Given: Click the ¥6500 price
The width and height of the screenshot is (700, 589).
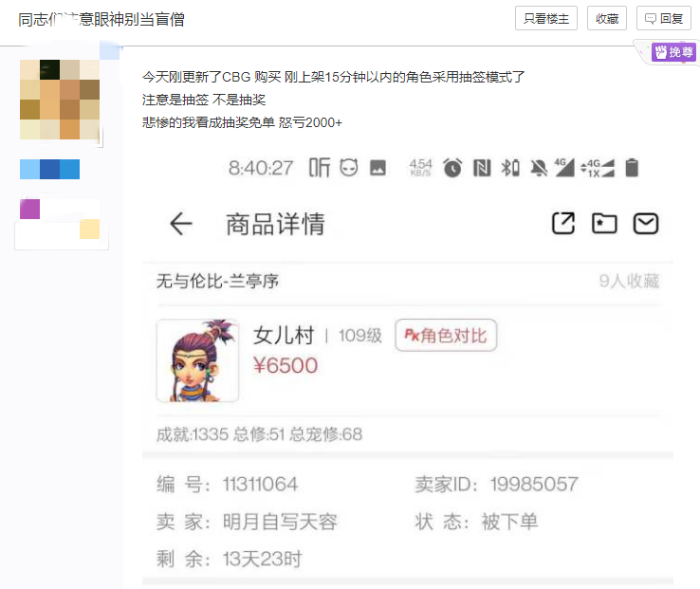Looking at the screenshot, I should coord(286,366).
